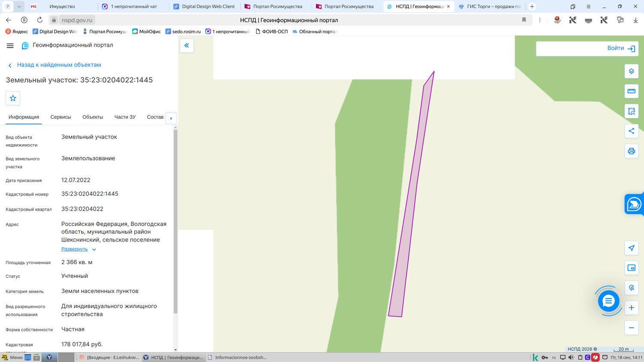The image size is (644, 362).
Task: Expand the address with the chevron
Action: [x=94, y=250]
